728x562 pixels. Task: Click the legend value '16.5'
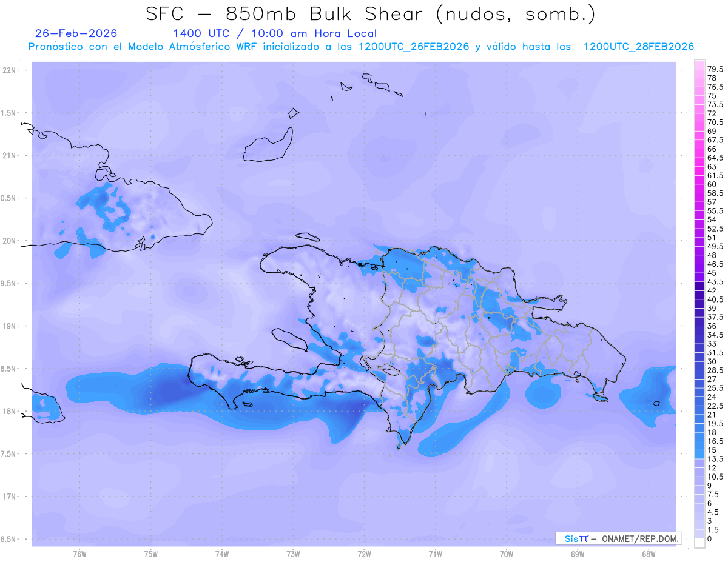[x=716, y=441]
